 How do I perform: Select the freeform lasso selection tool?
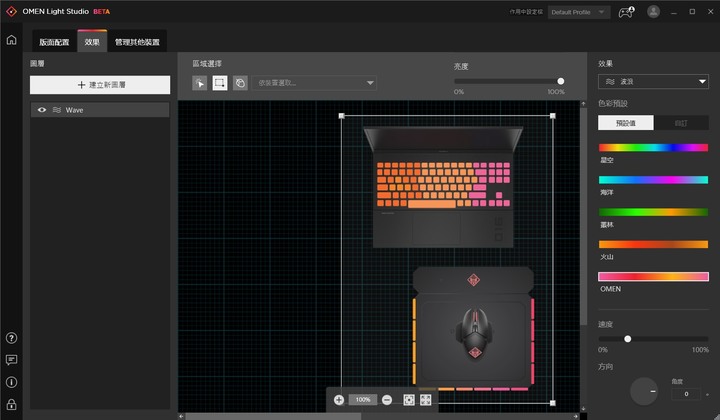[240, 83]
